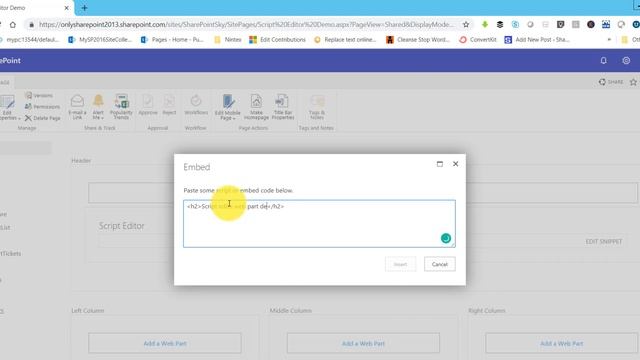The width and height of the screenshot is (640, 360).
Task: Click Delete Page in the ribbon
Action: pyautogui.click(x=42, y=118)
